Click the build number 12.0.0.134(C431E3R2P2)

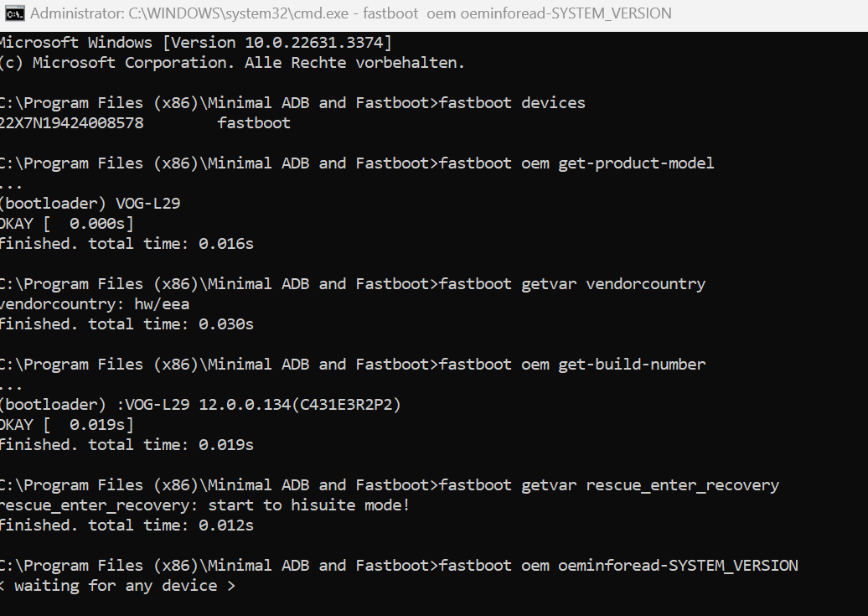click(300, 404)
